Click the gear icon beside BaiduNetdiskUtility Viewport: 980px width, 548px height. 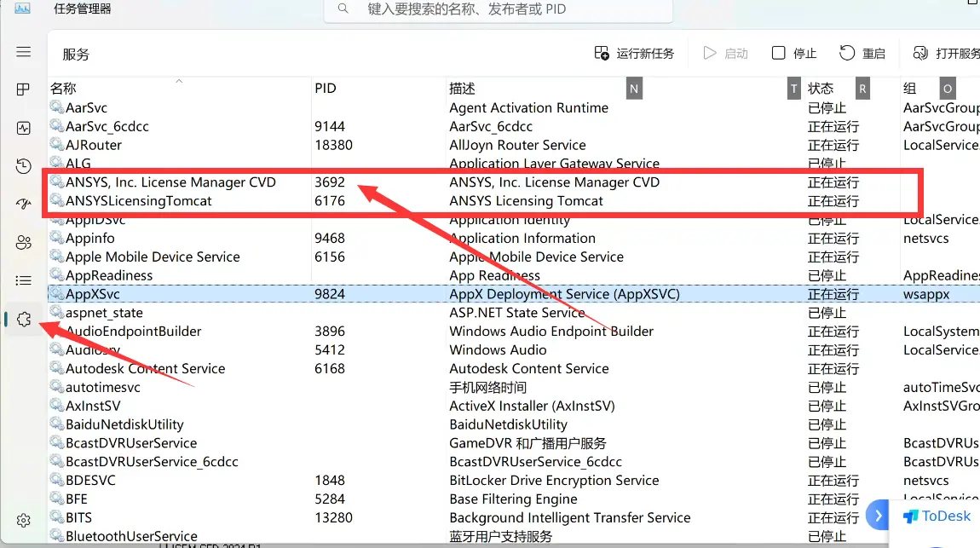point(56,424)
